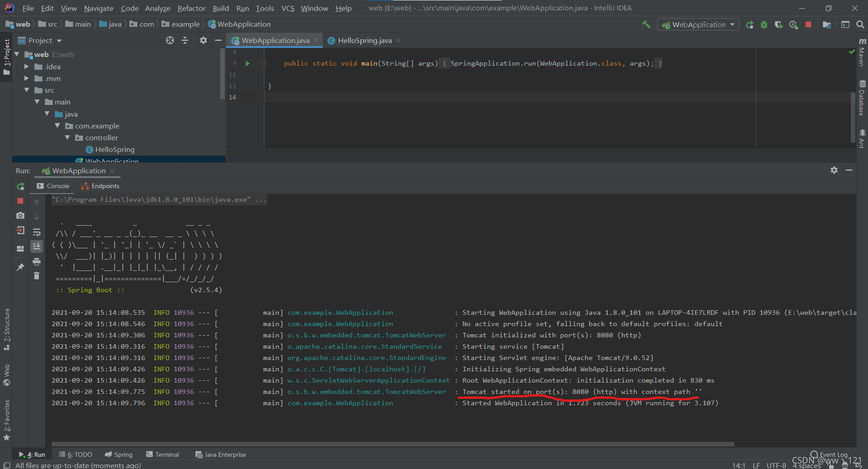Rerun WebApplication in the Run panel

pos(20,186)
